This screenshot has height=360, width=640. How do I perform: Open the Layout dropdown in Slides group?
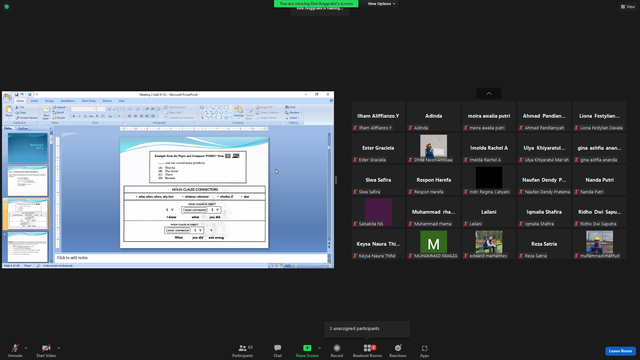click(60, 107)
